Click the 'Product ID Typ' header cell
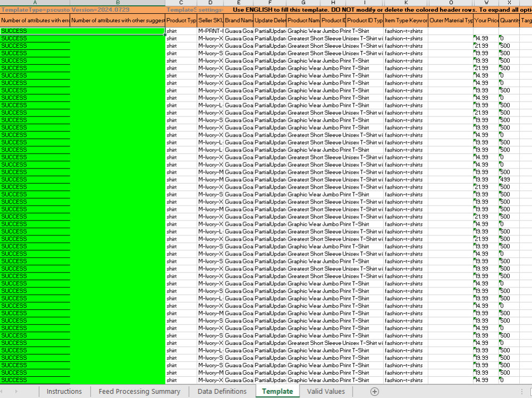Screen dimensions: 532x398 (365, 20)
